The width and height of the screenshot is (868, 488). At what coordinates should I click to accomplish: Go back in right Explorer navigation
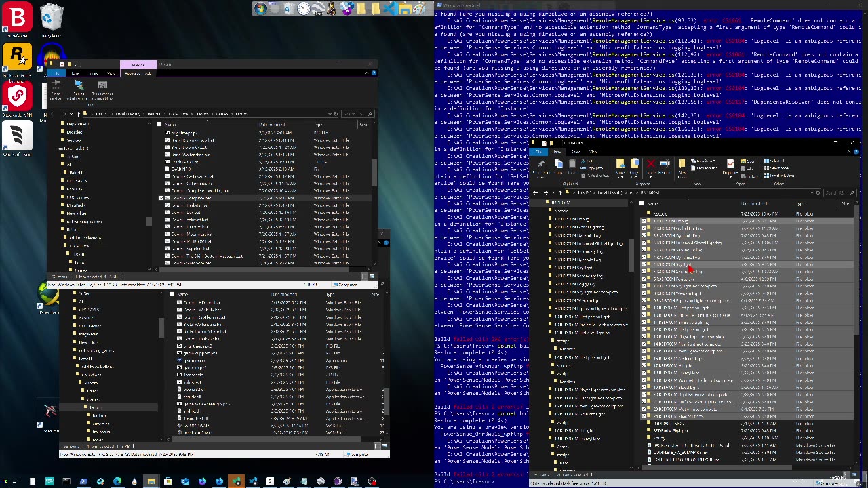tap(536, 192)
